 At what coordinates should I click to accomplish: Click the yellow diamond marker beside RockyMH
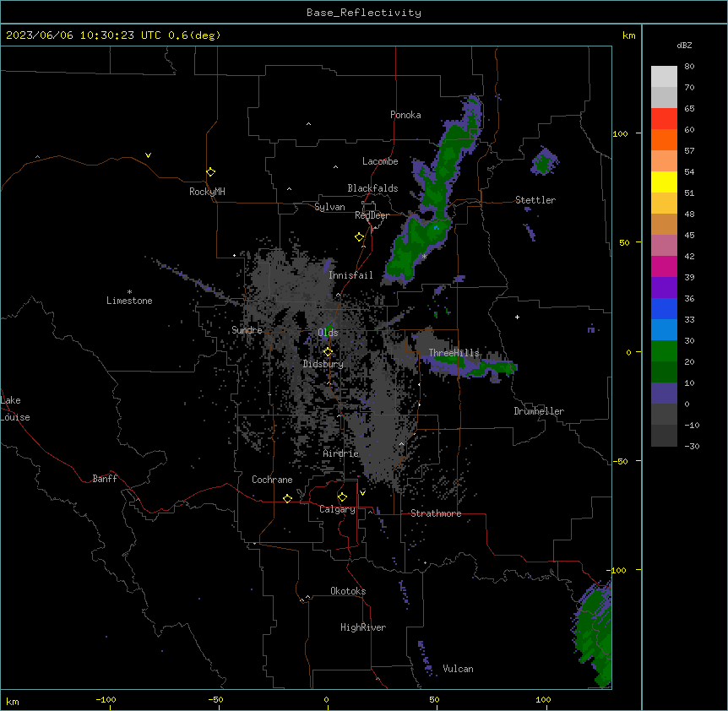coord(211,172)
